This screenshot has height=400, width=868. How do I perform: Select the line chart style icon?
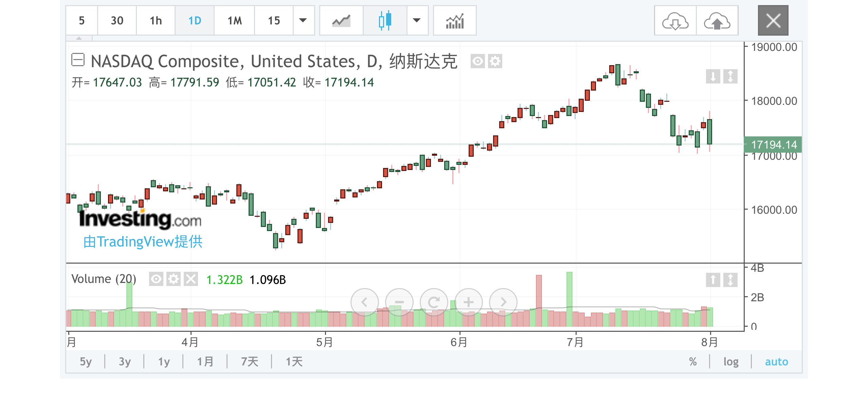click(x=341, y=21)
